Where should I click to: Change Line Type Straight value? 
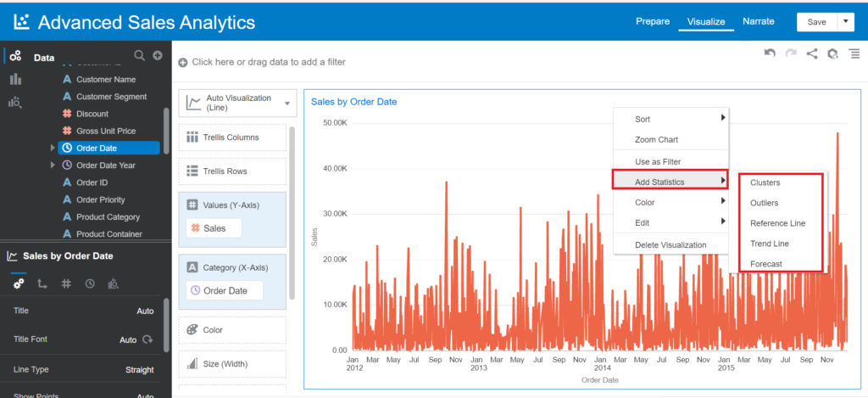(x=140, y=370)
